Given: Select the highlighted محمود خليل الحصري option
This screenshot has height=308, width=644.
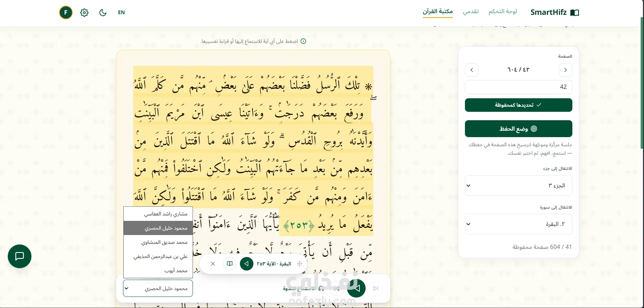Looking at the screenshot, I should [158, 228].
